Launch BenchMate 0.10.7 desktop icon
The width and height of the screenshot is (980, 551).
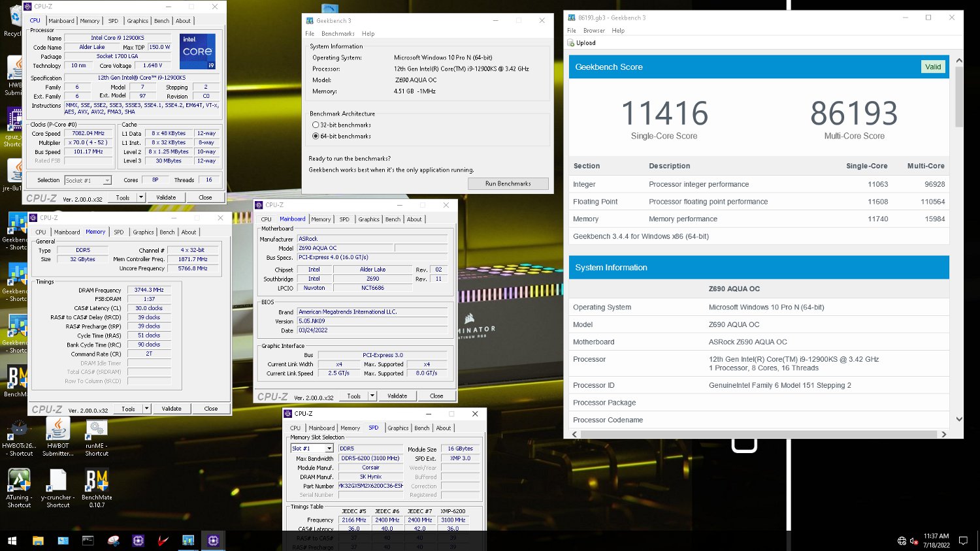97,488
